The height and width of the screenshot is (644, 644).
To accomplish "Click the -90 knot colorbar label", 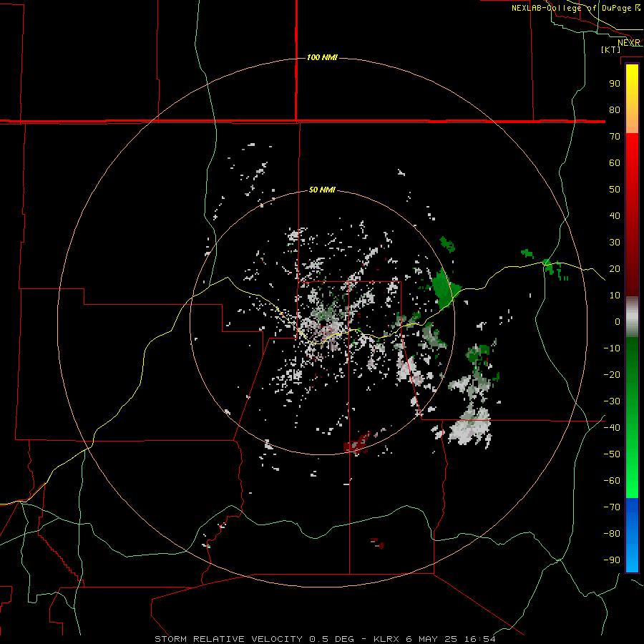I will pyautogui.click(x=612, y=560).
